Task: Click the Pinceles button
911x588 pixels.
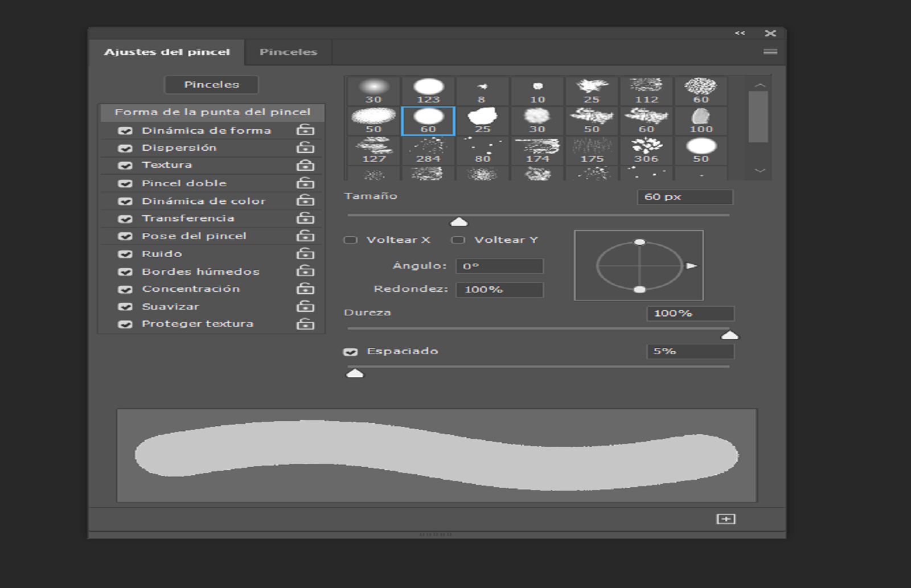Action: (x=211, y=84)
